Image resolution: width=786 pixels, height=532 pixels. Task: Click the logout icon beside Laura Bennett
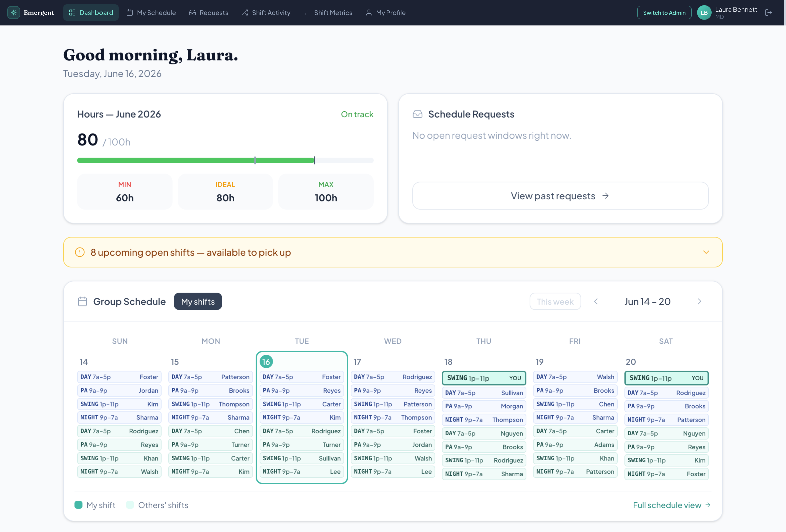pyautogui.click(x=768, y=13)
